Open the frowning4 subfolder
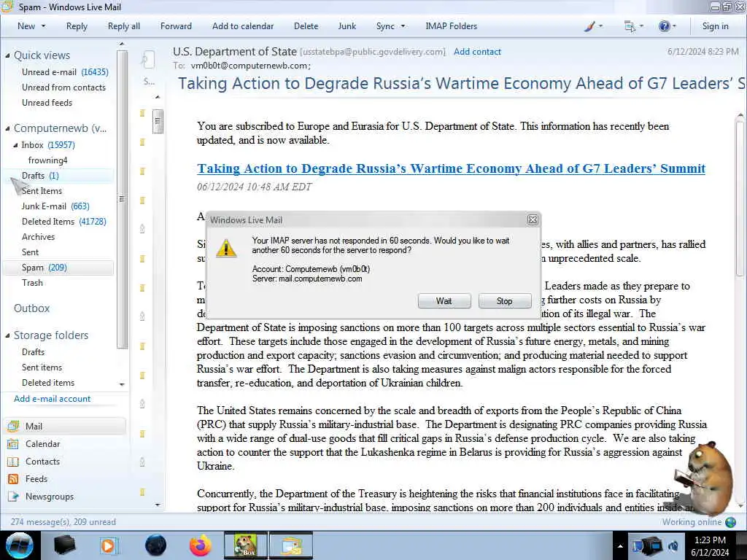747x560 pixels. point(47,160)
